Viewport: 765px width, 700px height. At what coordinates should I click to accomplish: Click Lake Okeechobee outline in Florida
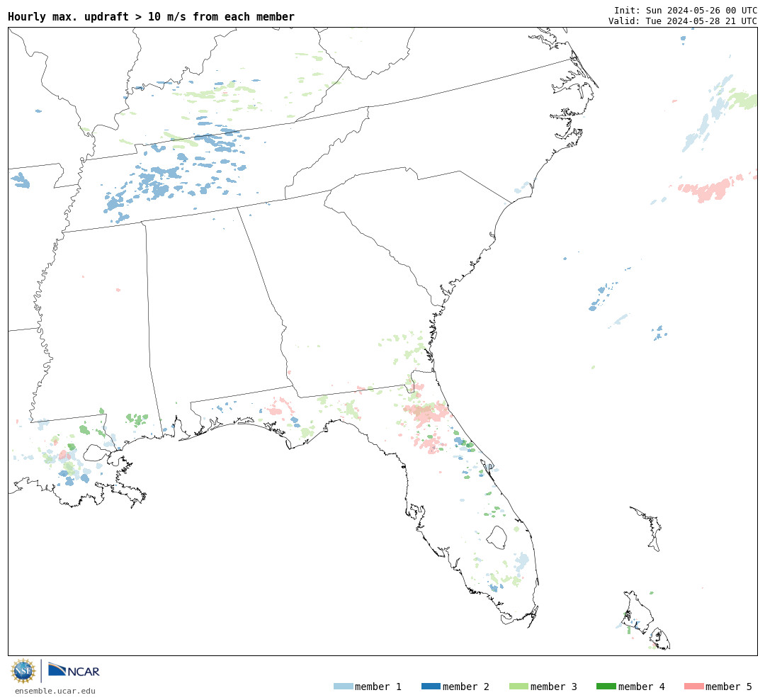coord(498,538)
